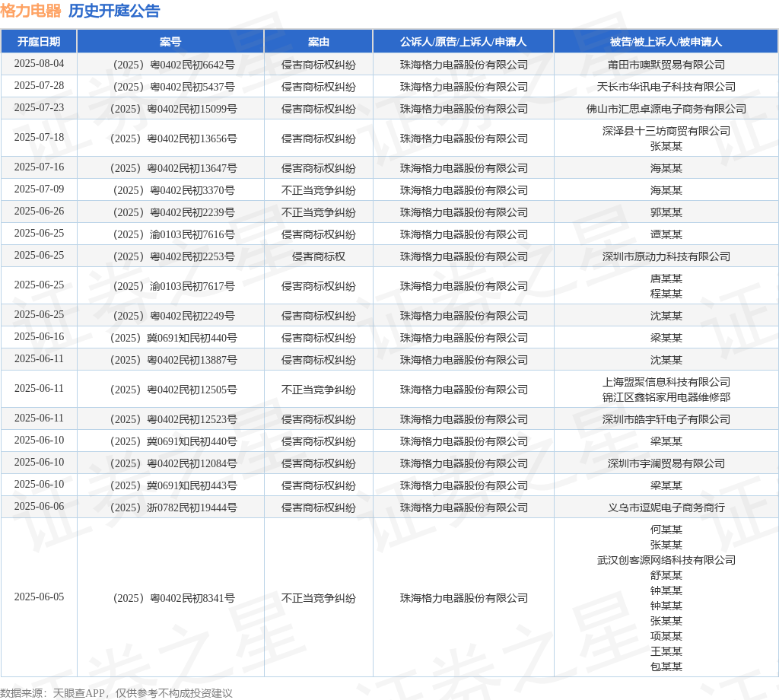The image size is (779, 700).
Task: Select case number 粤0402民初13647号
Action: point(173,168)
